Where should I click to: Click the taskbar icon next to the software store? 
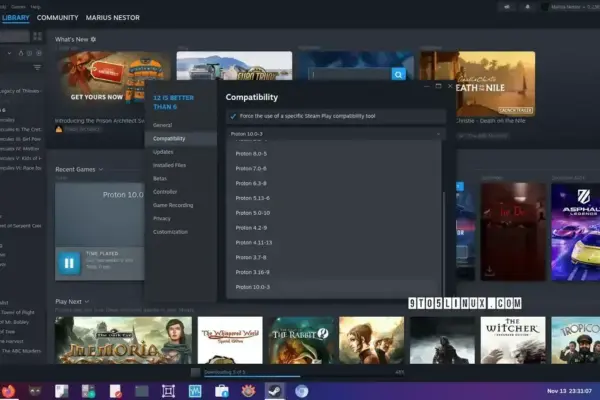(248, 391)
